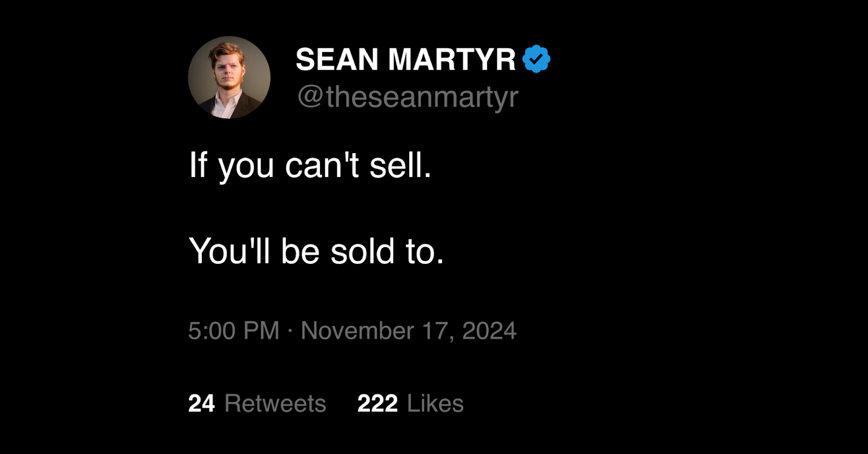View the 24 retweets count
The image size is (868, 454).
pos(201,403)
